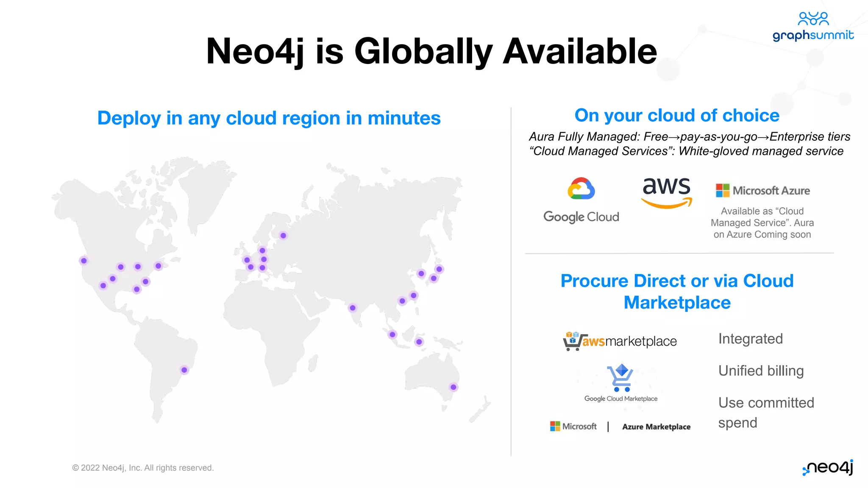Image resolution: width=868 pixels, height=488 pixels.
Task: Select the Finland region dot in northern Europe
Action: click(x=283, y=236)
